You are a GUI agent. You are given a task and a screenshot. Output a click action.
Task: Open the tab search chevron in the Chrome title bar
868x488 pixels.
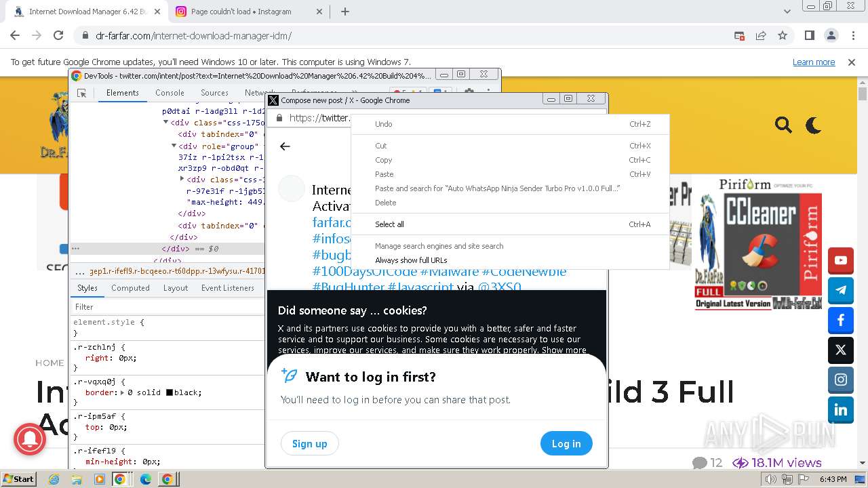[787, 12]
